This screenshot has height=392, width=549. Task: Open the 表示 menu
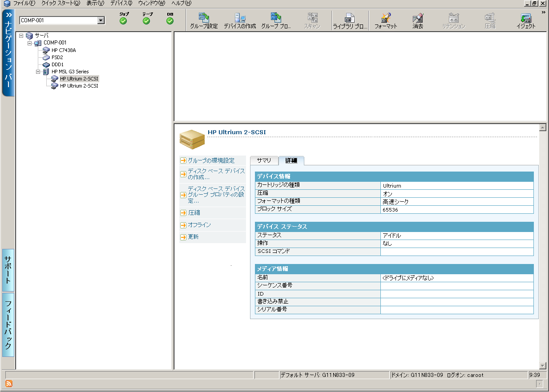95,3
